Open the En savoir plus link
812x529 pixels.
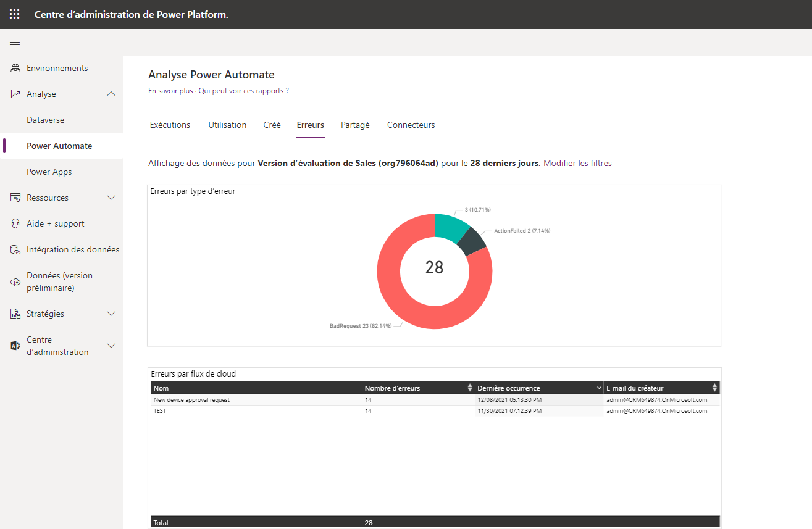click(171, 91)
